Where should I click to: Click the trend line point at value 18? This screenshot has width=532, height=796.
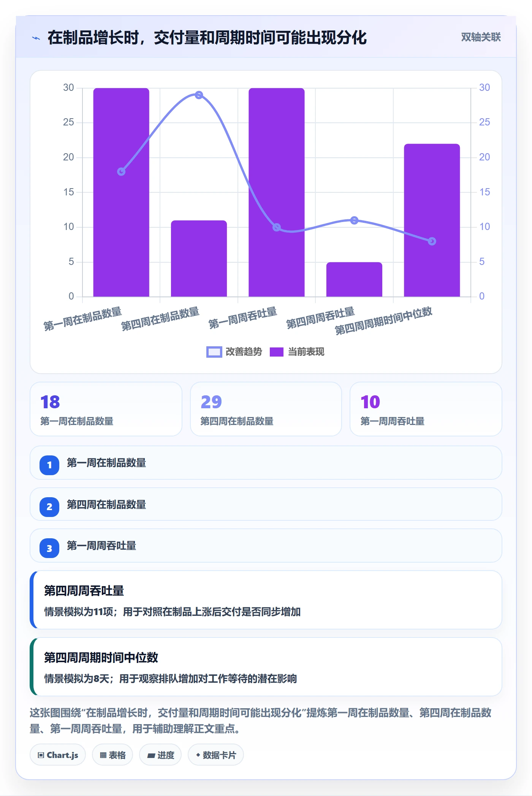[x=121, y=171]
